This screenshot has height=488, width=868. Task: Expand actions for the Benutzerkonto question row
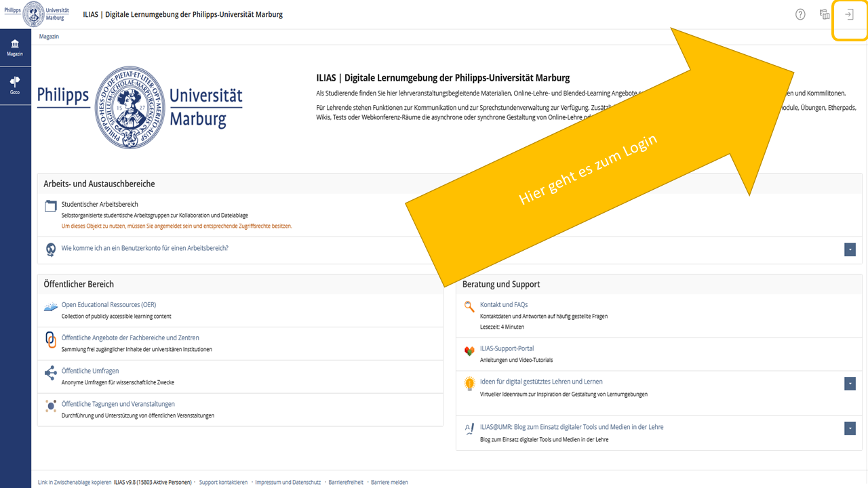click(x=850, y=249)
